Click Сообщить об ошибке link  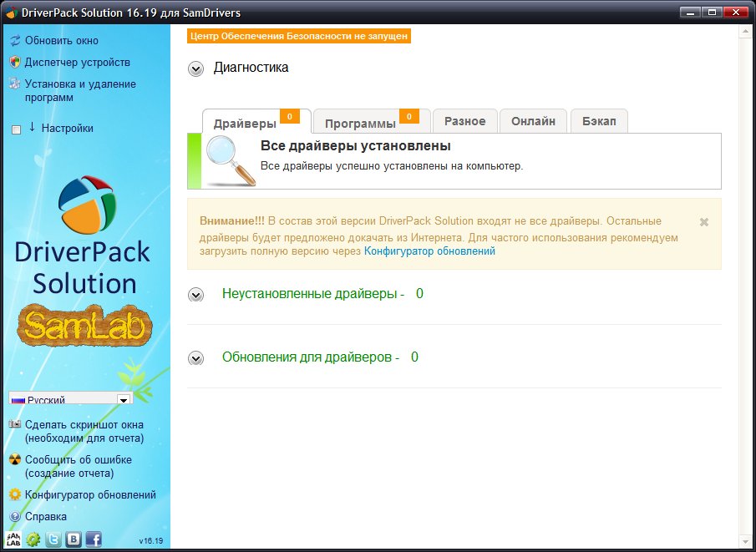pyautogui.click(x=79, y=466)
